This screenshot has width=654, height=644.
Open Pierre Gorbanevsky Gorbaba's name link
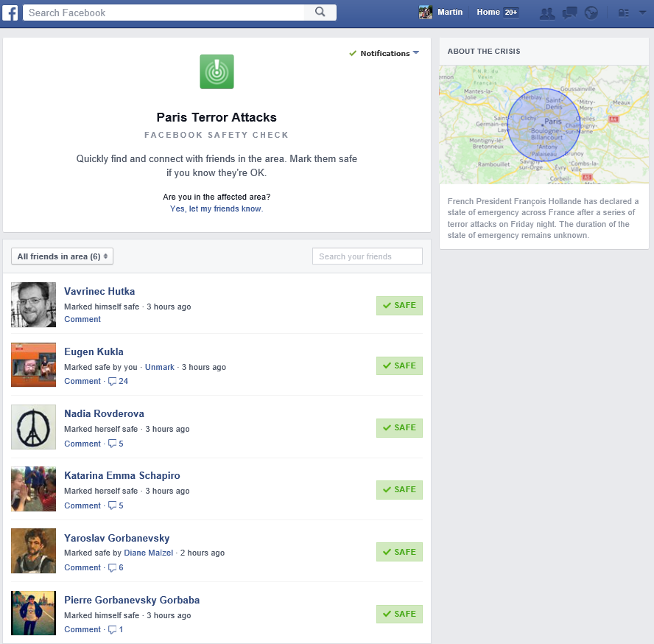[132, 600]
